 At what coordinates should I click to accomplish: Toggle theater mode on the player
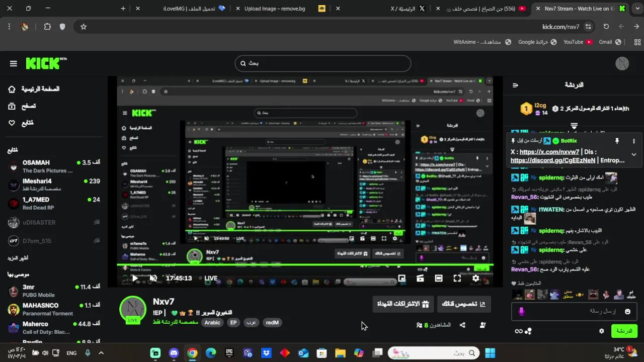pos(439,278)
